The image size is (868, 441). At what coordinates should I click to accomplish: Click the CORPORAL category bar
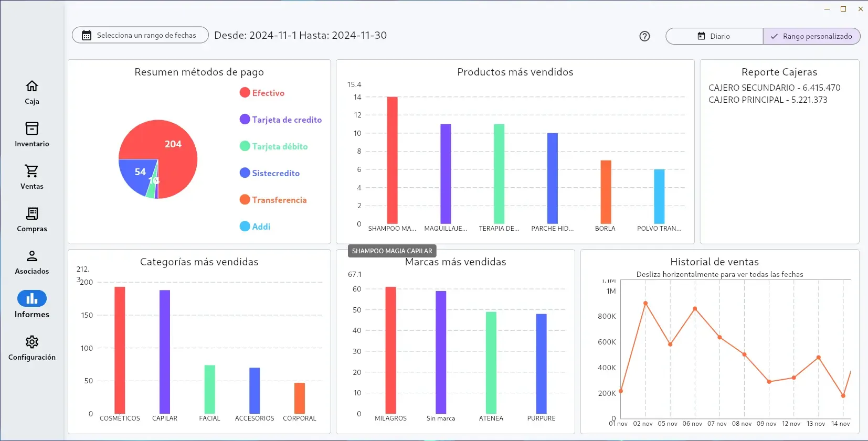point(300,398)
